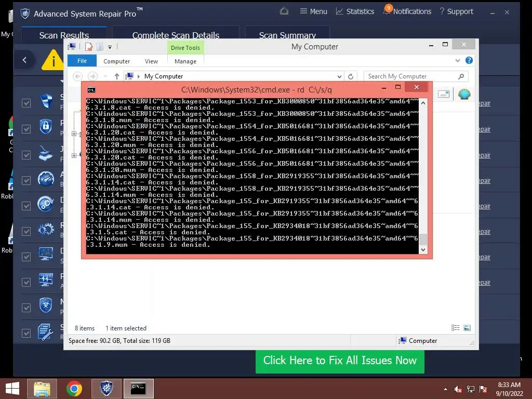Open Notifications with the orange badge
Image resolution: width=532 pixels, height=399 pixels.
[407, 11]
